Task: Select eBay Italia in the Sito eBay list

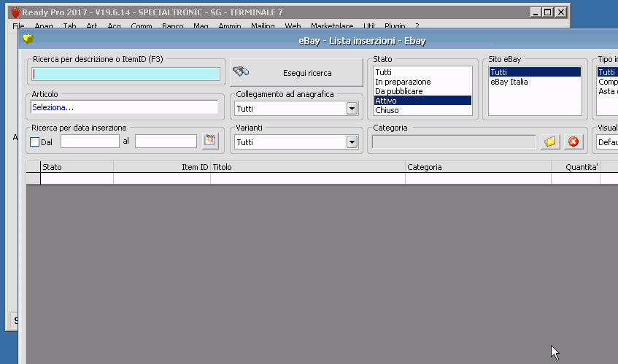Action: [x=535, y=82]
